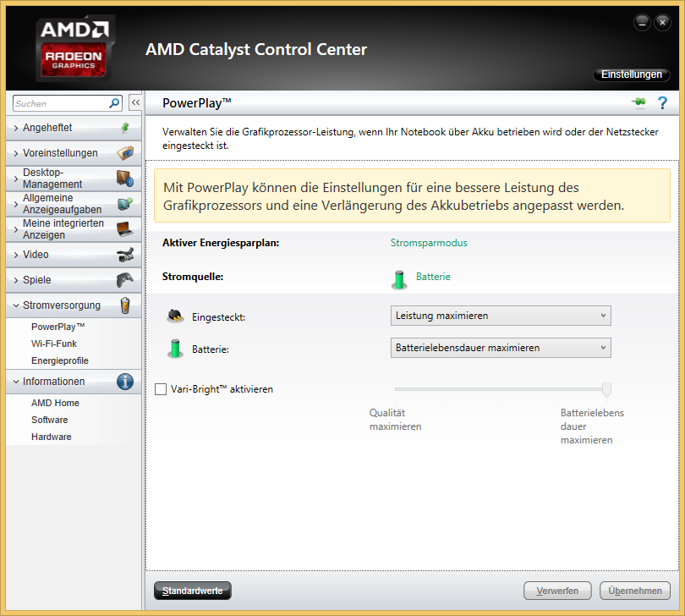Open the Einstellungen button at top right
685x616 pixels.
pos(631,74)
